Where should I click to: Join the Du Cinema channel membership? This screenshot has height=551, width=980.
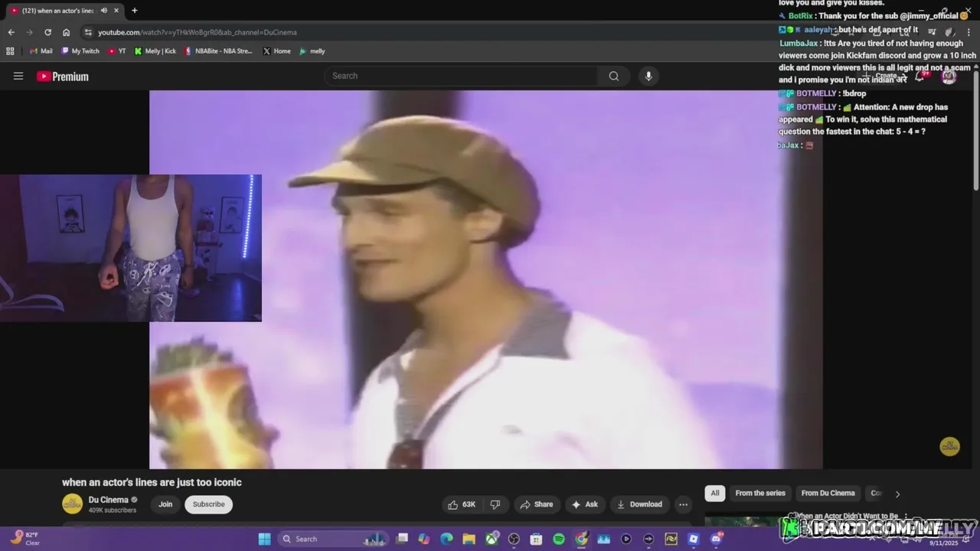pyautogui.click(x=165, y=504)
